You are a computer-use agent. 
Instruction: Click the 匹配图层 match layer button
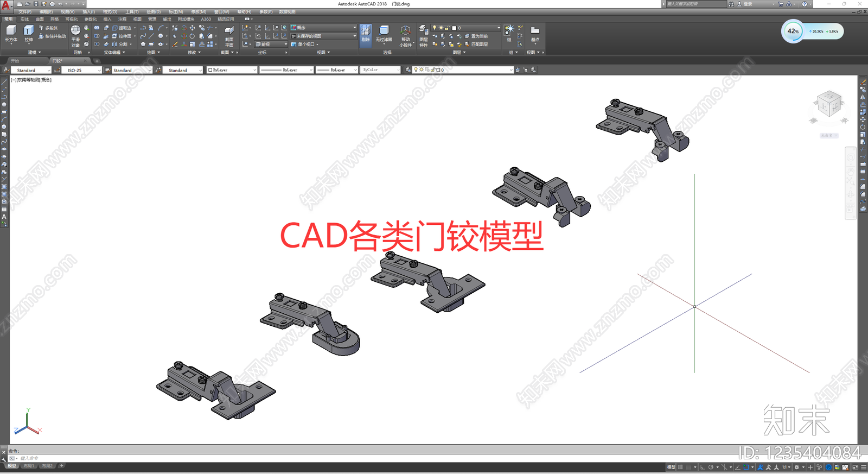pos(476,45)
